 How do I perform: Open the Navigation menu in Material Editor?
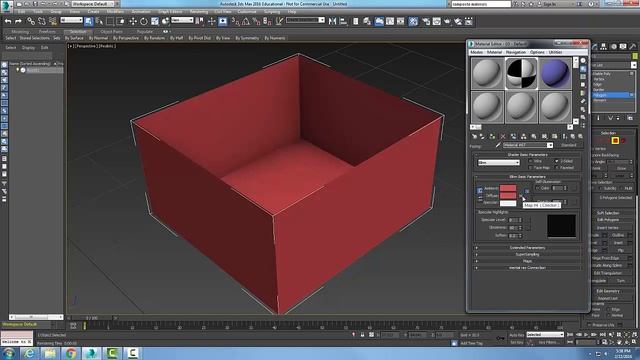516,52
